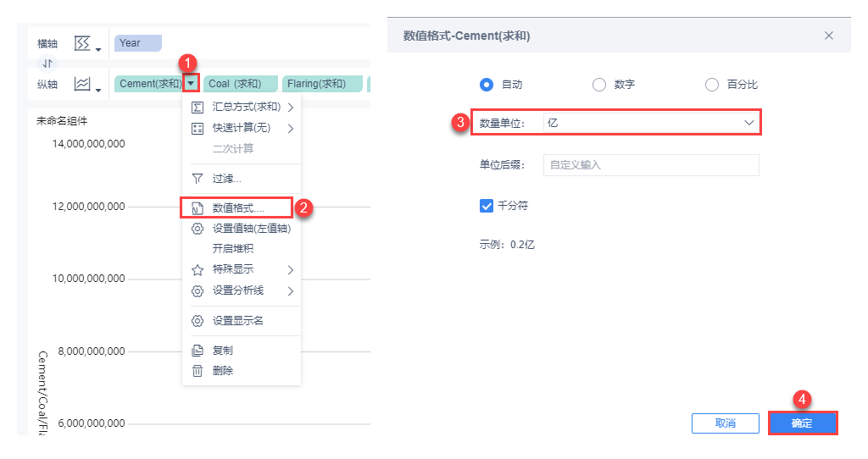Open the 数值格式 menu item

[238, 208]
